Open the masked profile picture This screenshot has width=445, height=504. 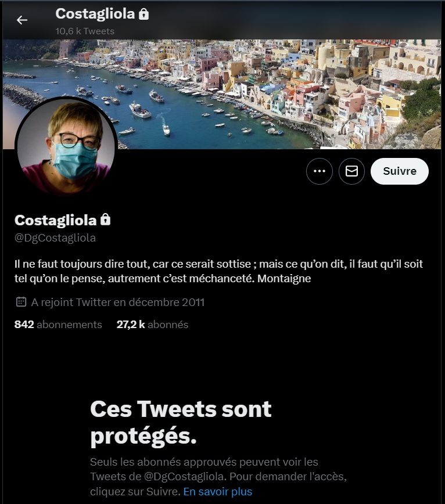(66, 146)
